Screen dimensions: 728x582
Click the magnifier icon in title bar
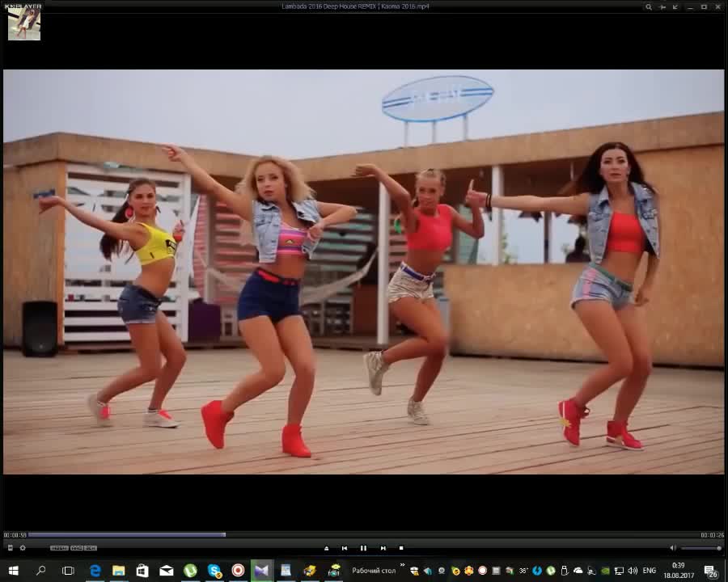coord(649,6)
